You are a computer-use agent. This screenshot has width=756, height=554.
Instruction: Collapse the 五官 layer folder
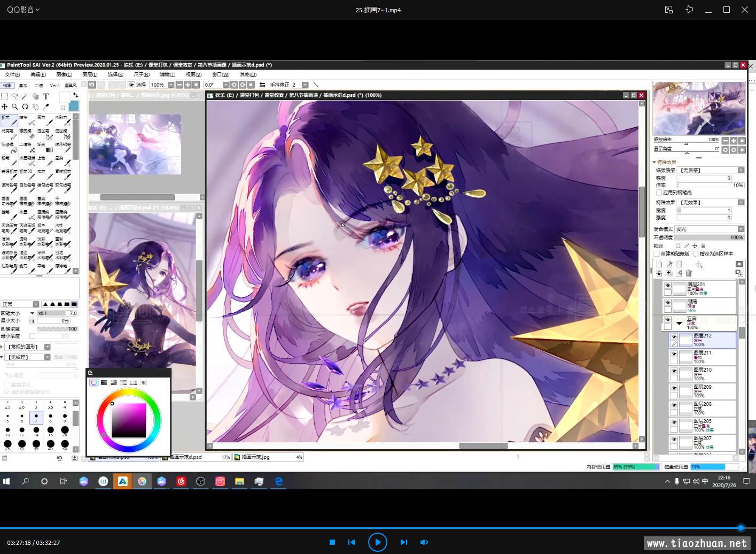click(679, 323)
